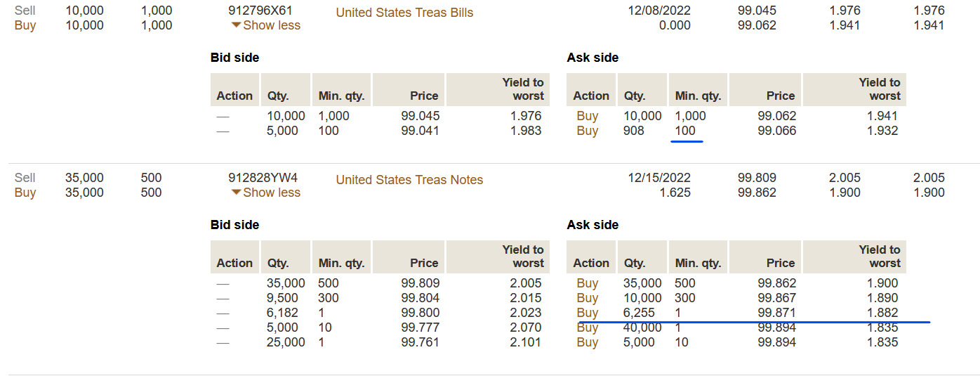Select the CUSIP 912828YW4 text
This screenshot has width=980, height=376.
coord(263,178)
